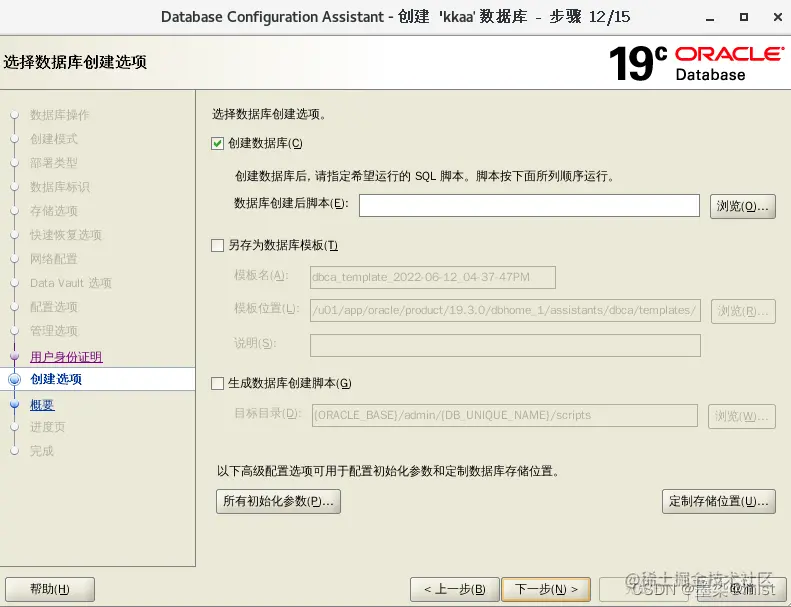Click the Oracle 19c Database logo
The width and height of the screenshot is (791, 607).
click(697, 63)
